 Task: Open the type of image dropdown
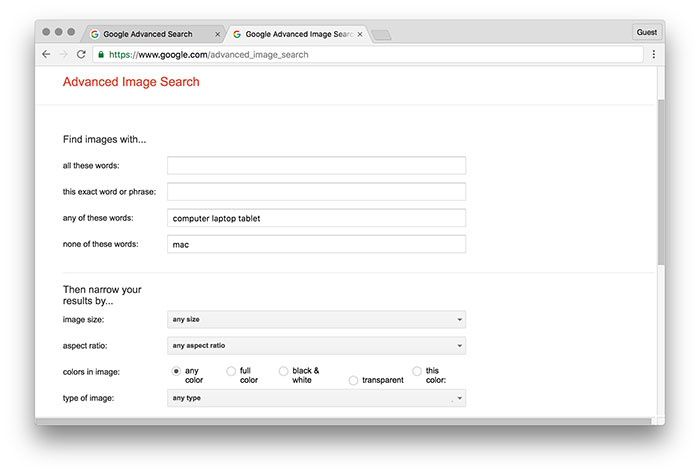[x=316, y=398]
